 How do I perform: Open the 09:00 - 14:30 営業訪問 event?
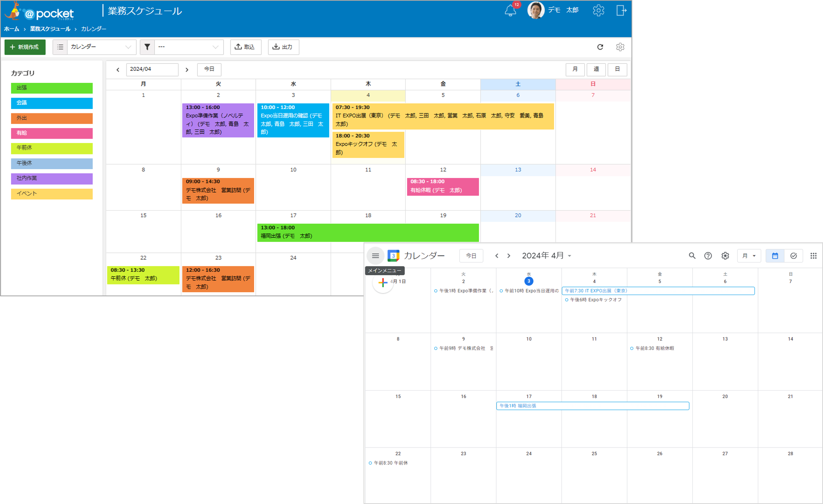click(218, 190)
